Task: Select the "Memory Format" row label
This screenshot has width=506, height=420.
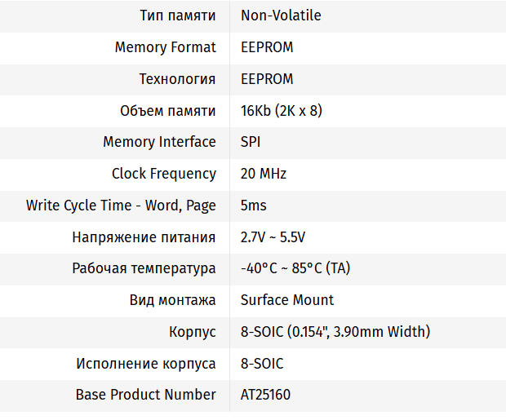Action: (x=165, y=47)
